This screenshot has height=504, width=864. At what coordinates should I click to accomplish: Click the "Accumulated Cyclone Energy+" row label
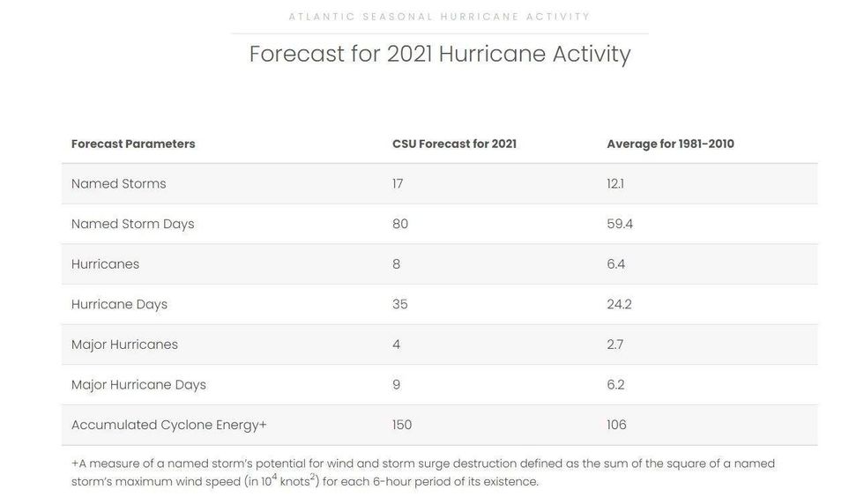[168, 425]
